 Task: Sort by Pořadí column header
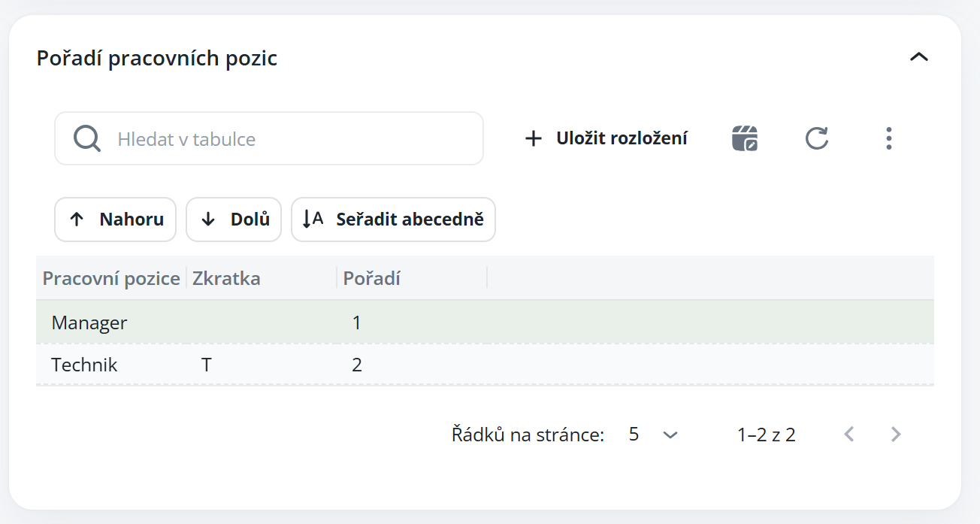click(x=371, y=278)
